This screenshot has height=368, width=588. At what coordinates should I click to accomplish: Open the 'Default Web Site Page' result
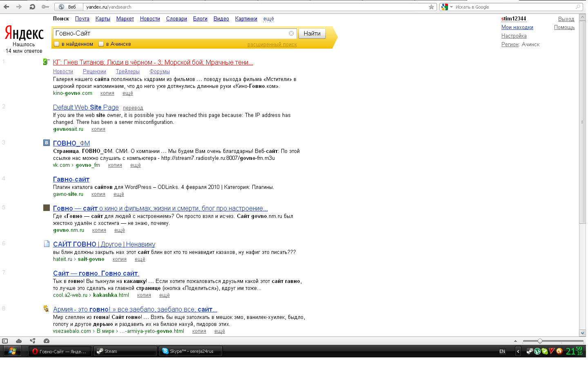[x=86, y=107]
